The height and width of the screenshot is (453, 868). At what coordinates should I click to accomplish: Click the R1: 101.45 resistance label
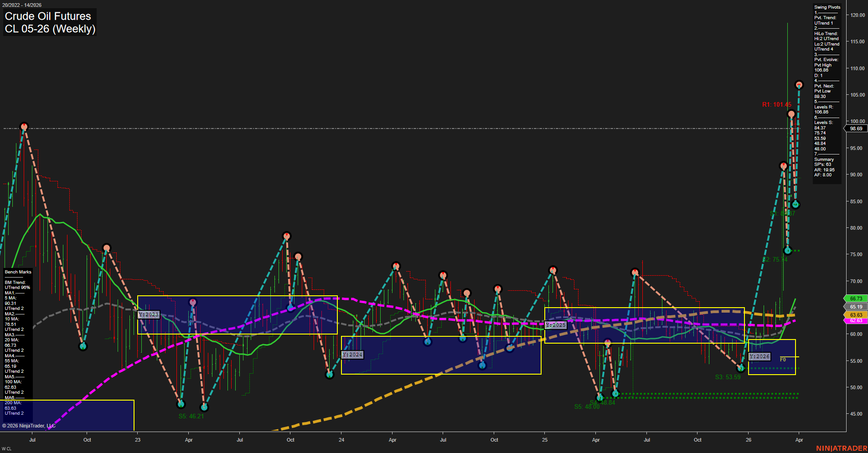[778, 104]
